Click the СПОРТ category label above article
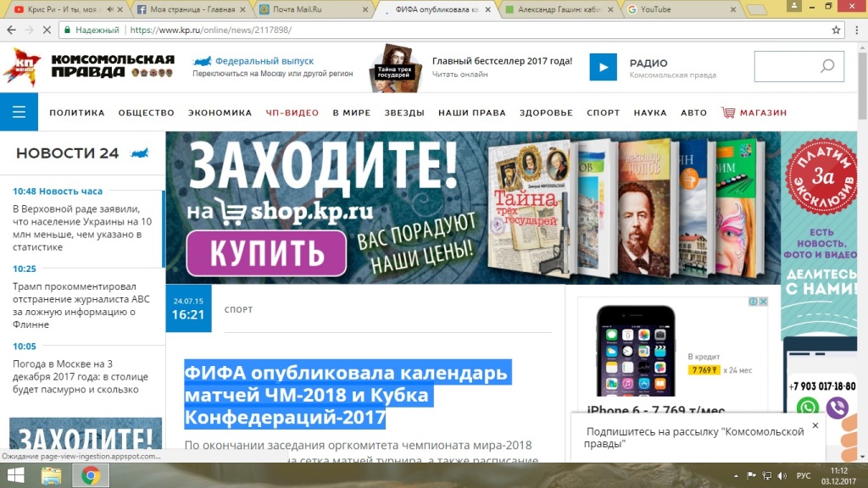The width and height of the screenshot is (868, 488). click(238, 309)
